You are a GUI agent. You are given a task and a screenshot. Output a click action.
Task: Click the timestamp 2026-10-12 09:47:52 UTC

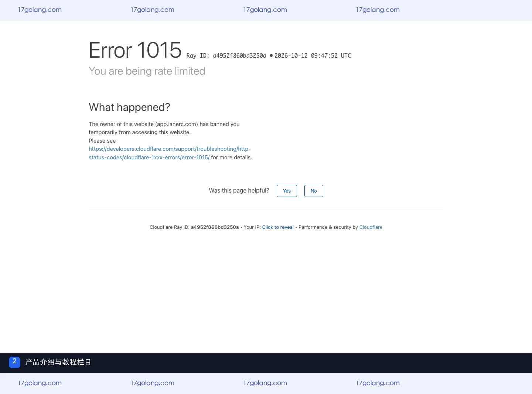tap(313, 56)
